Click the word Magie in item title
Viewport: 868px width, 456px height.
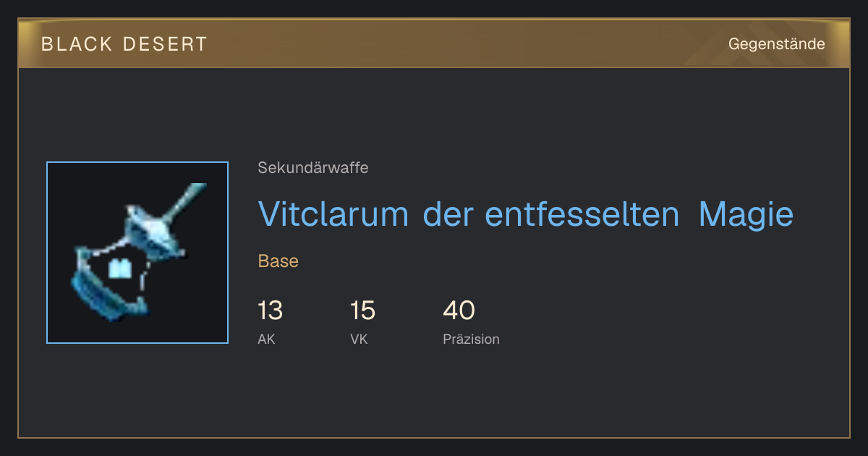point(746,214)
